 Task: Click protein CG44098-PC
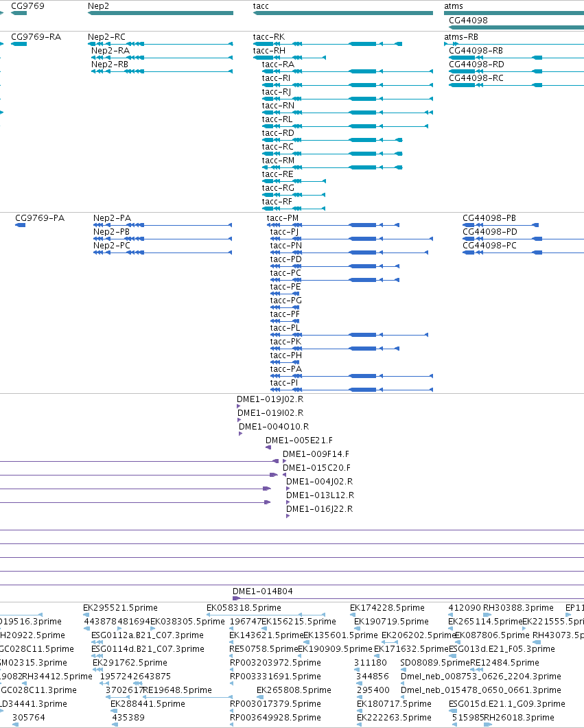489,245
